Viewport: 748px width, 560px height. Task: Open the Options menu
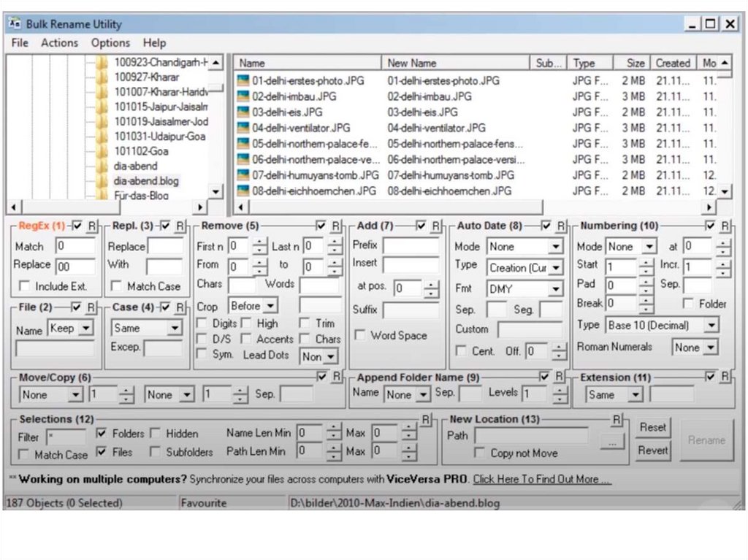click(110, 43)
